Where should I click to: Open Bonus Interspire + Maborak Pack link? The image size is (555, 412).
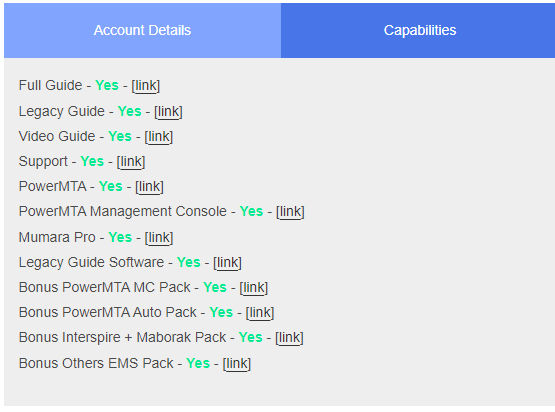tap(289, 338)
